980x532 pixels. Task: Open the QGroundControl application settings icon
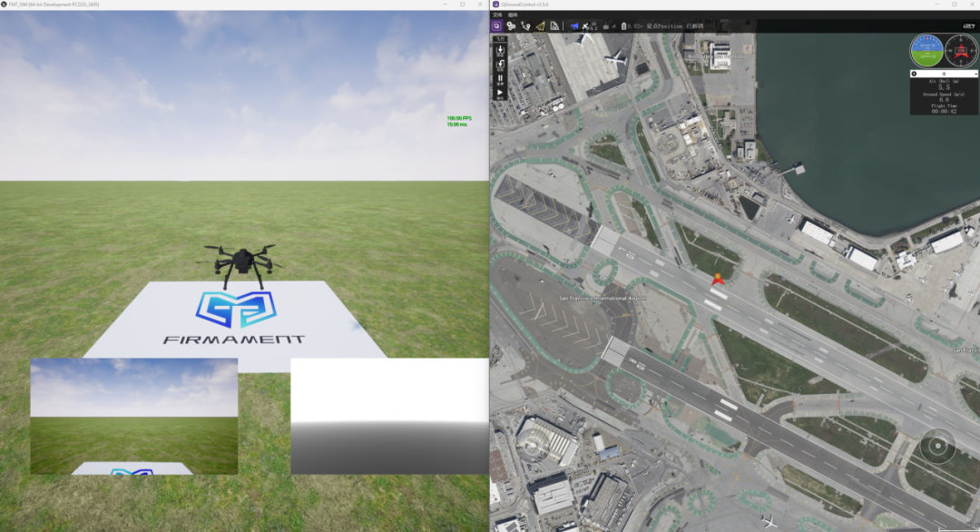click(x=496, y=26)
